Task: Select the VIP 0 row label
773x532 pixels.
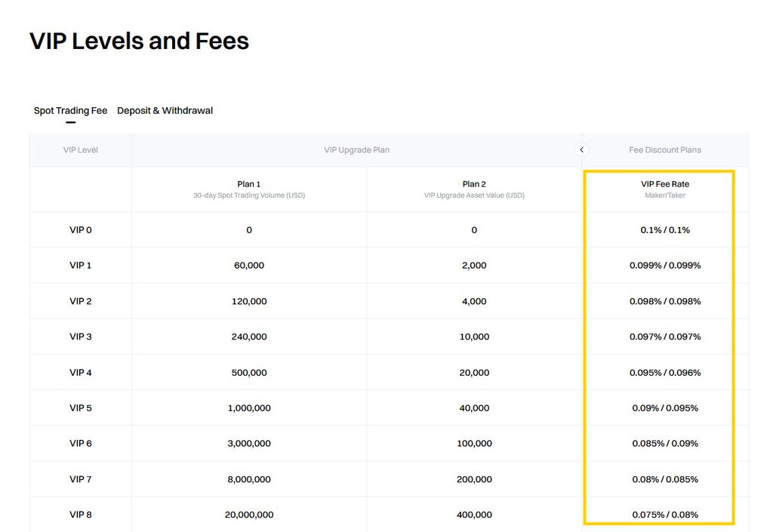Action: pos(80,230)
